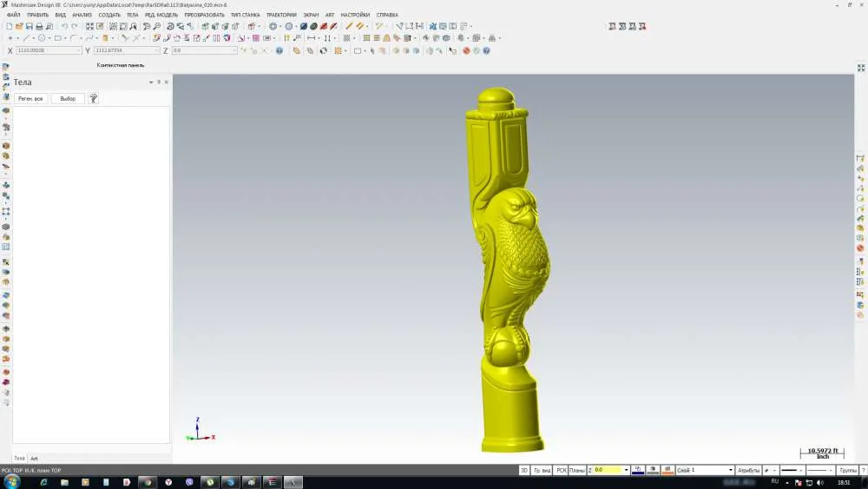
Task: Click the Redo arrow icon
Action: (75, 26)
